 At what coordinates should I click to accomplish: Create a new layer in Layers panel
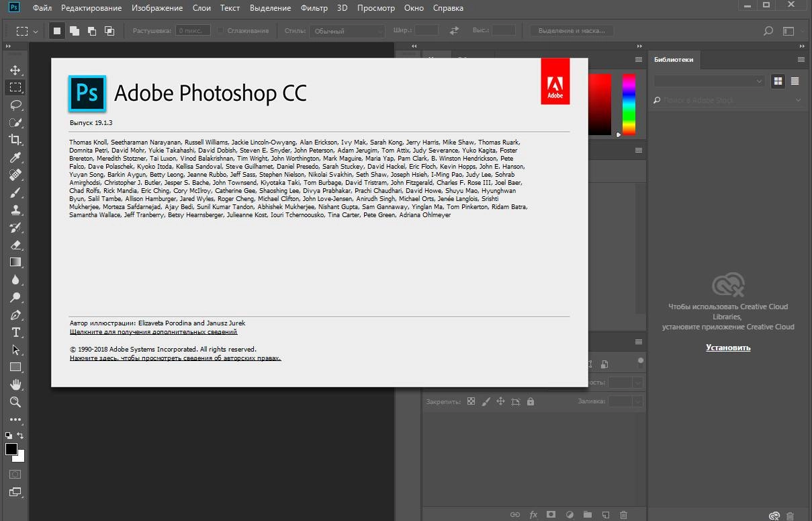(x=605, y=515)
